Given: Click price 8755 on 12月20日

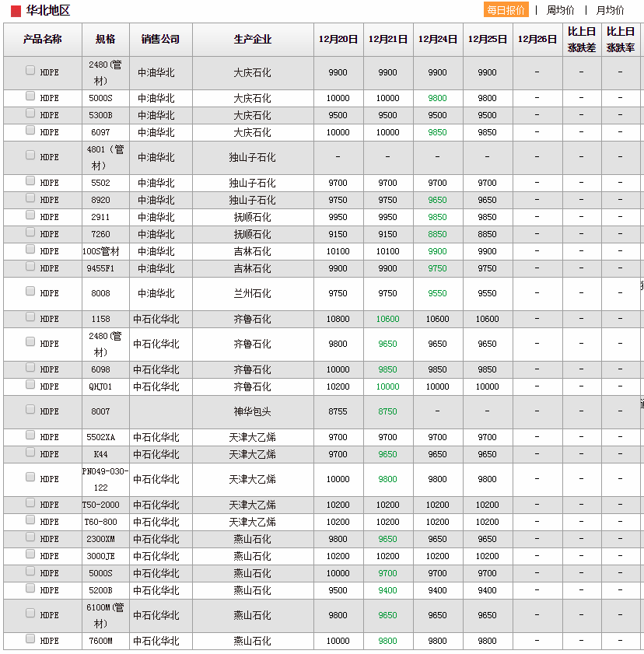Looking at the screenshot, I should (x=338, y=411).
